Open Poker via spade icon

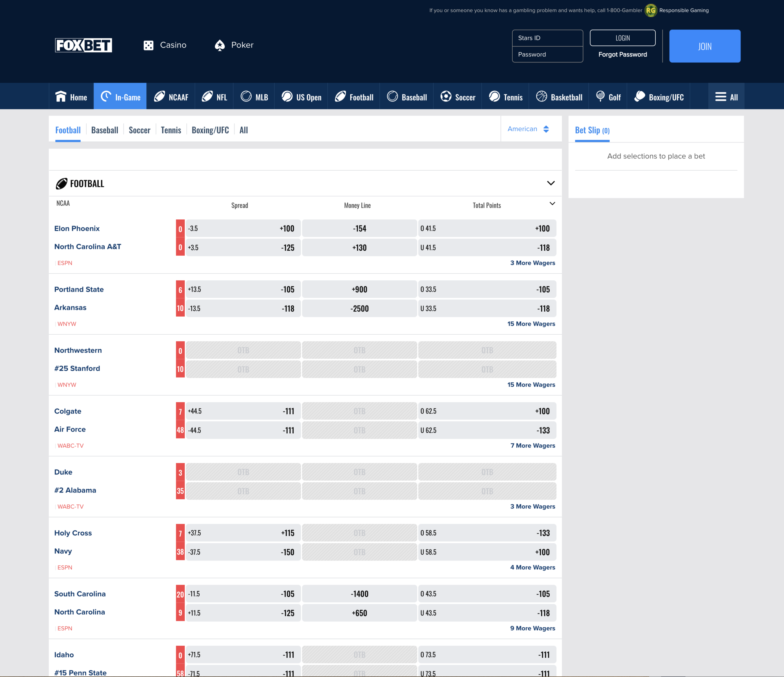[x=220, y=45]
